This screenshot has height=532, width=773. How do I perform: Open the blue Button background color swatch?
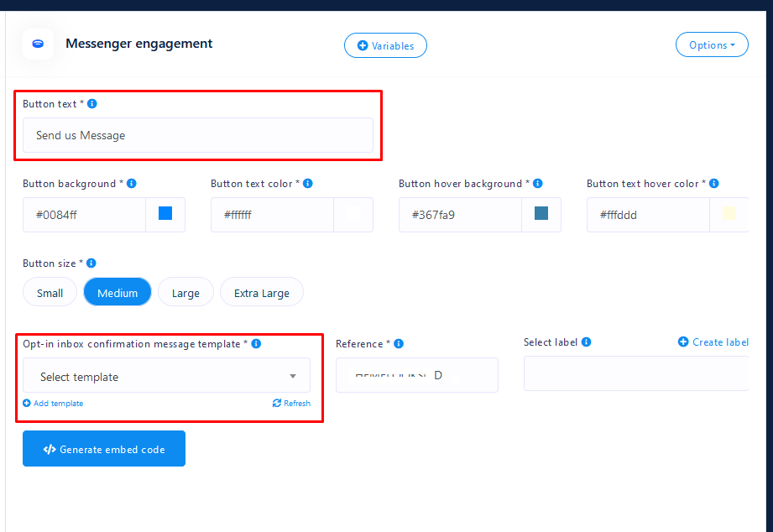[x=165, y=214]
